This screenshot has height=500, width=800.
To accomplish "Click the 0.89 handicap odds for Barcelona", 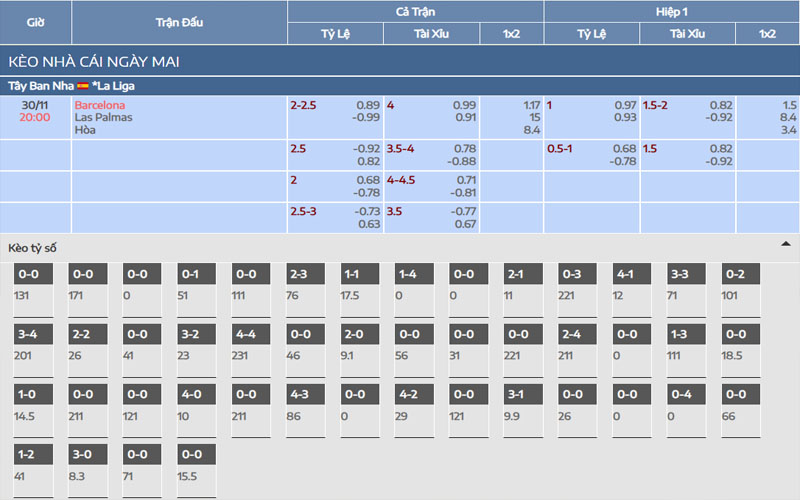I will (367, 105).
